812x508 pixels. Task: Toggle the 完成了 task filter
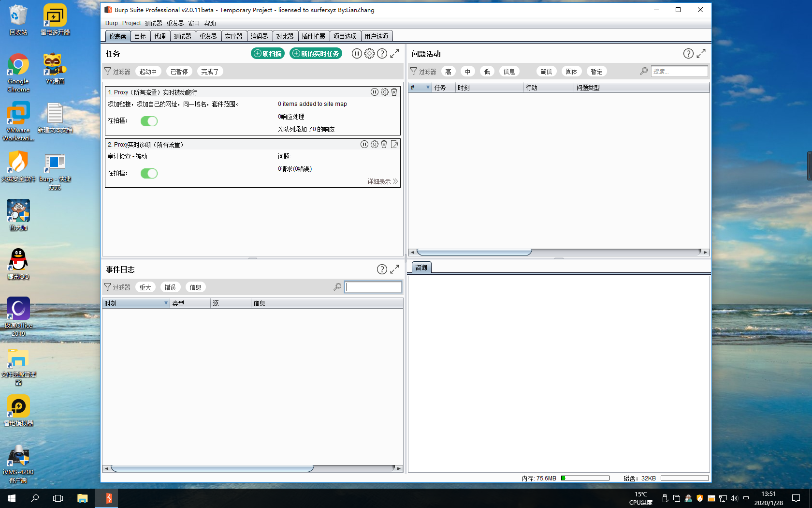[210, 72]
